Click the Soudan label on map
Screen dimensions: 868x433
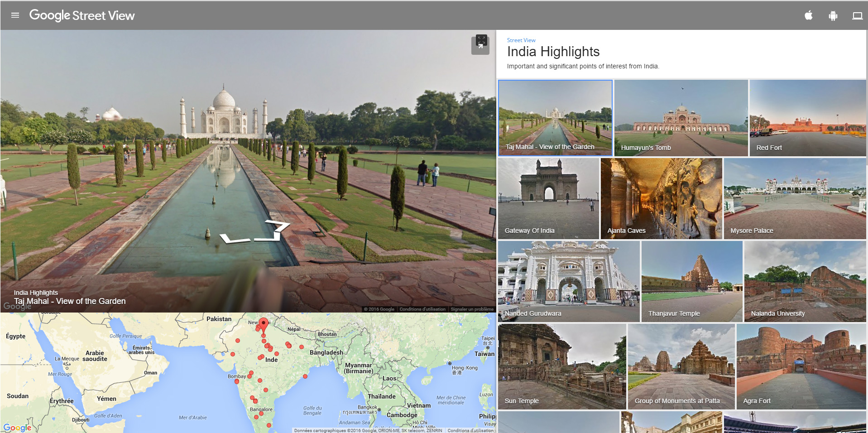pos(18,396)
